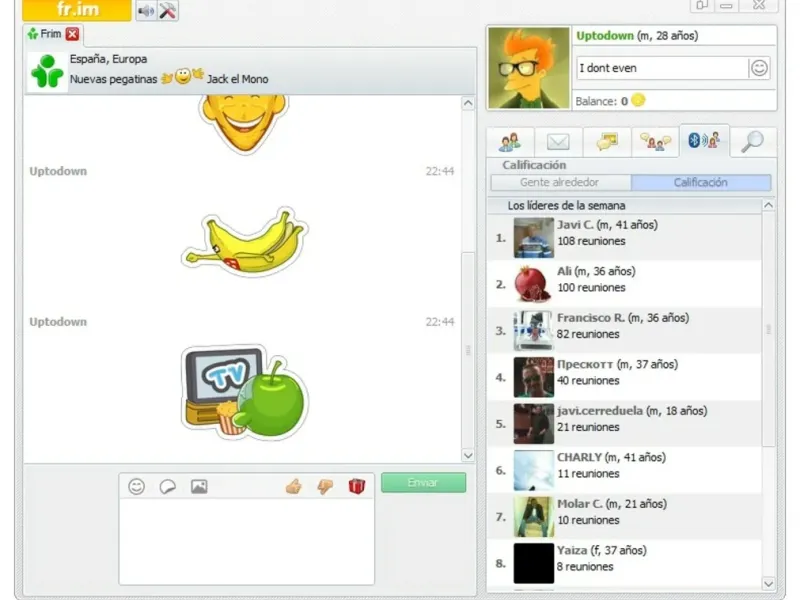Click the laughing face sticker
800x600 pixels.
coord(244,124)
